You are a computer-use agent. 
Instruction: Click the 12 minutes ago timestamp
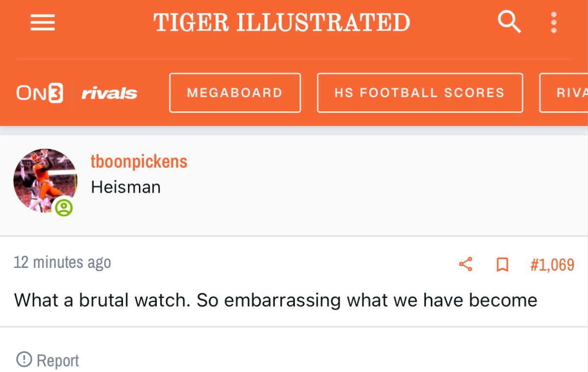pyautogui.click(x=62, y=262)
